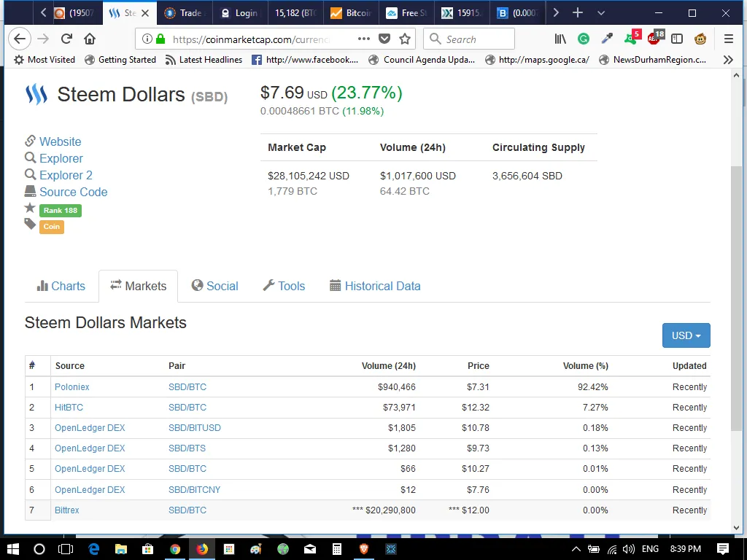
Task: Open the Tools tab
Action: pos(284,286)
